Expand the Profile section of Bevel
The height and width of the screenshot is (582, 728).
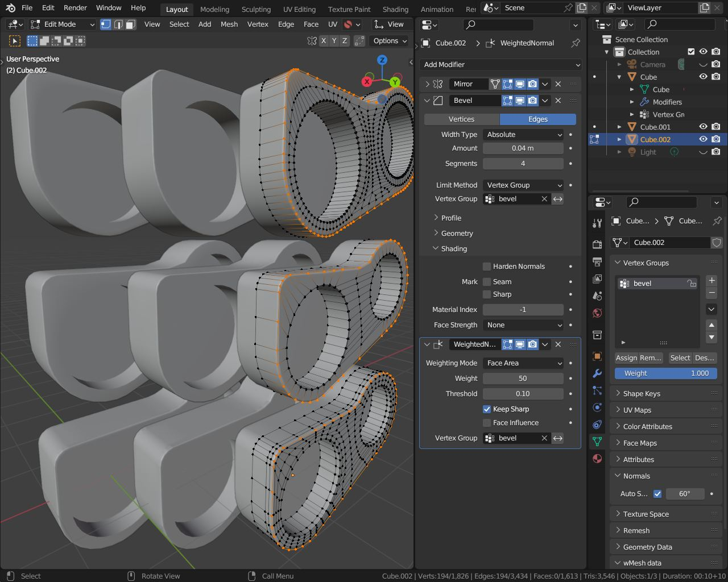click(x=451, y=218)
